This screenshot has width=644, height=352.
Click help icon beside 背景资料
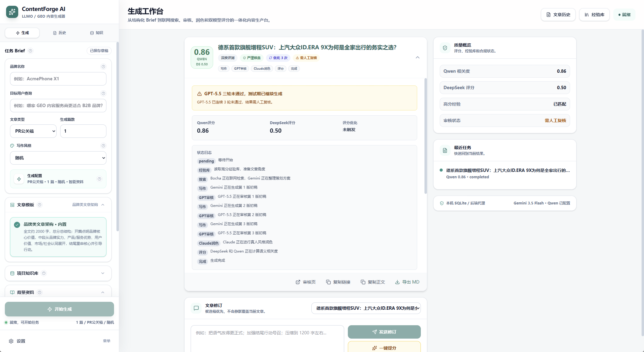40,292
